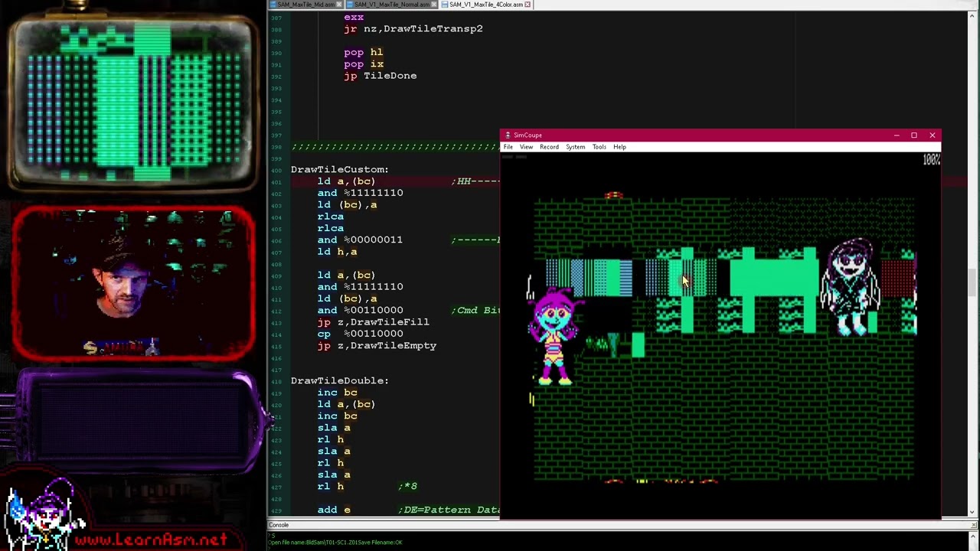Click the 'pop ix' line

coord(364,64)
